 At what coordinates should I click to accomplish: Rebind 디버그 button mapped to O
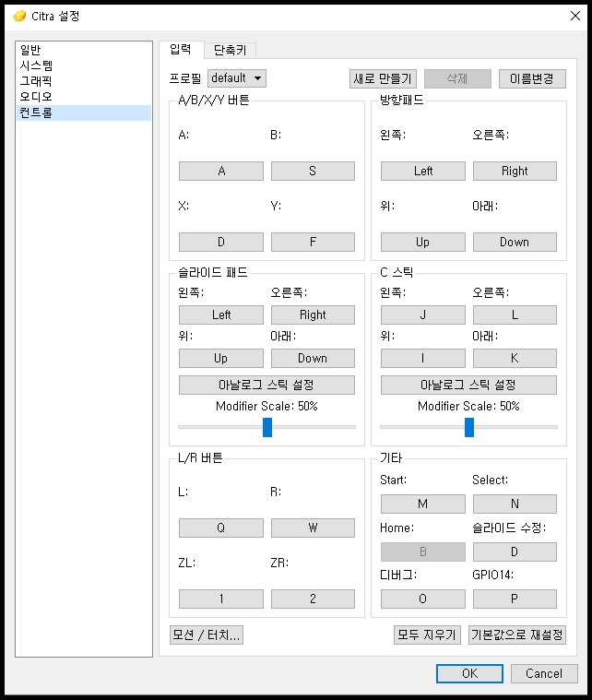pos(423,599)
